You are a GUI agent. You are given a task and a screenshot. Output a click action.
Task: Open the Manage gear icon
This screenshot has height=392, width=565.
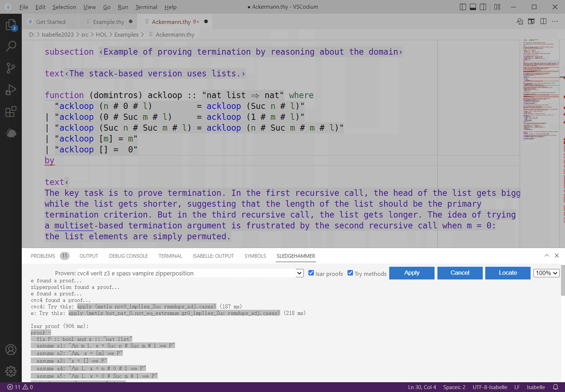pyautogui.click(x=11, y=371)
